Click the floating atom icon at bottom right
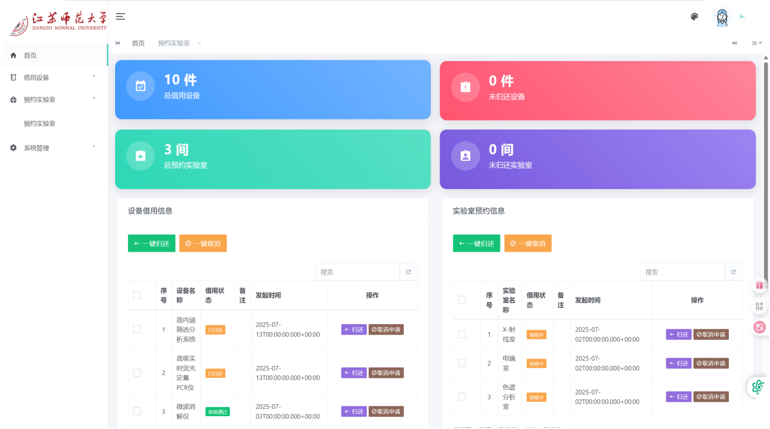This screenshot has width=770, height=429. [759, 387]
